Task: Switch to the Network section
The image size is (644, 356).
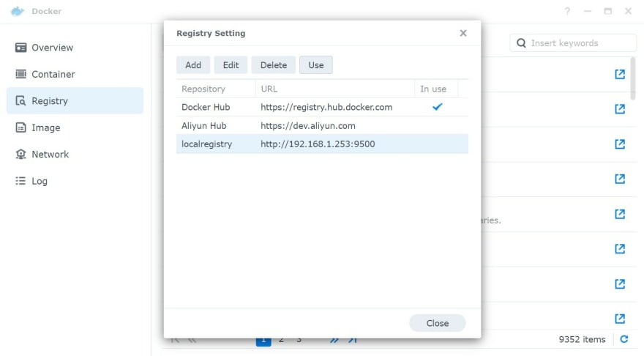Action: pyautogui.click(x=75, y=155)
